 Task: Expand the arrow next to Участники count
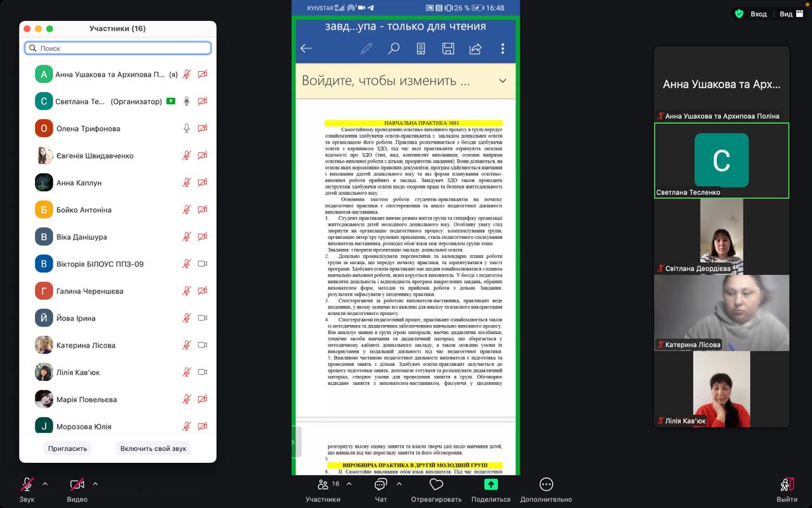coord(349,484)
